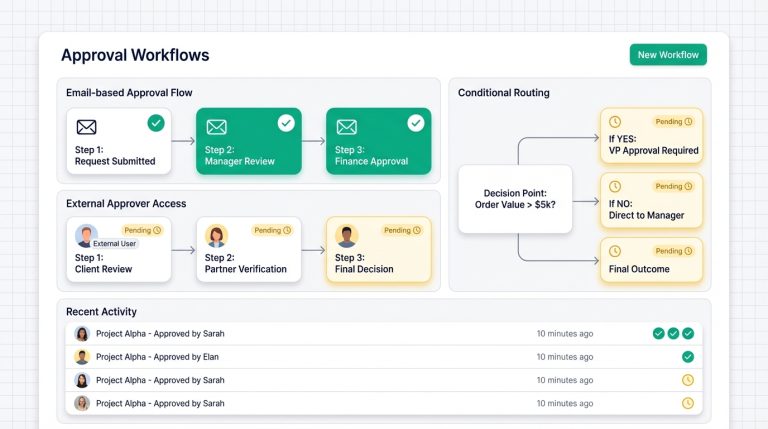The width and height of the screenshot is (768, 429).
Task: Click avatar in first Approved by Sarah row
Action: (x=82, y=334)
